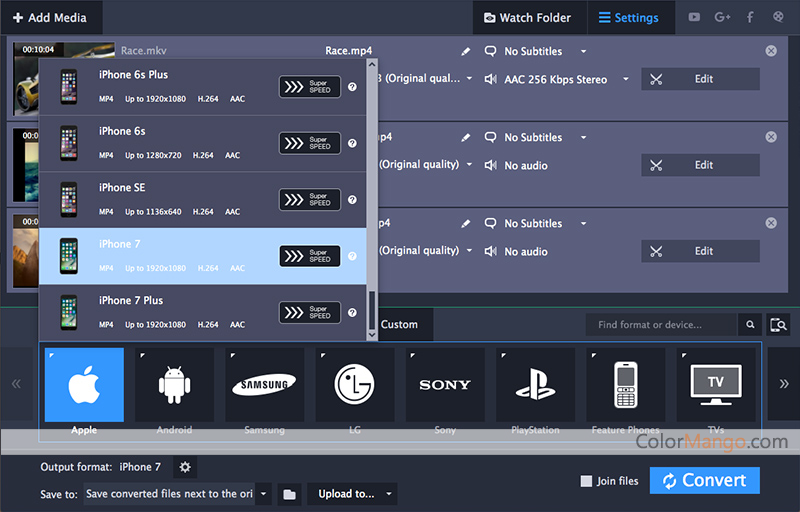800x512 pixels.
Task: Click the Add Media button
Action: coord(50,17)
